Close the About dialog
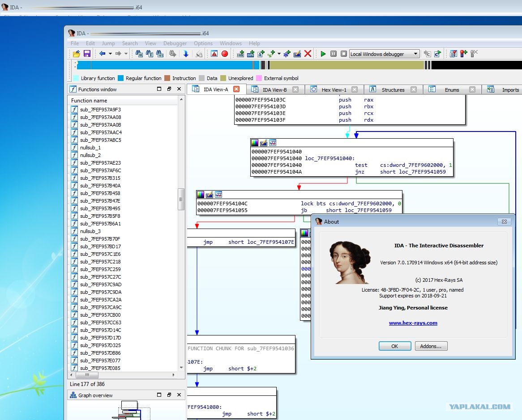522x420 pixels. point(505,221)
